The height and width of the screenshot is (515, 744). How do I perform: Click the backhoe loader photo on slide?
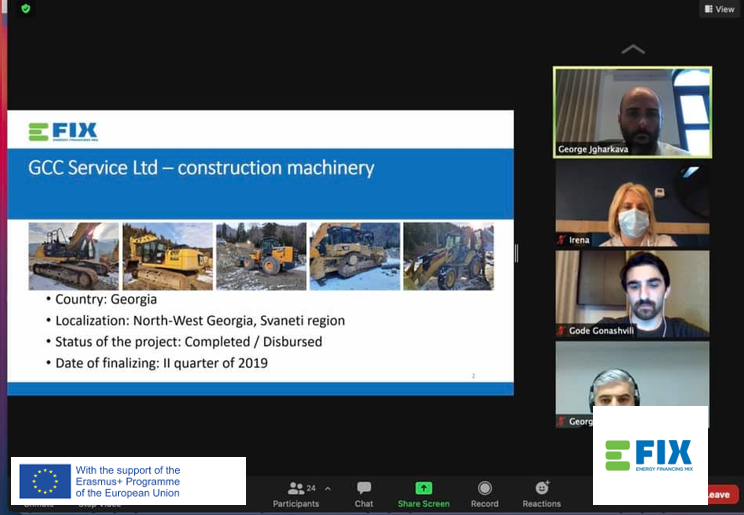448,256
